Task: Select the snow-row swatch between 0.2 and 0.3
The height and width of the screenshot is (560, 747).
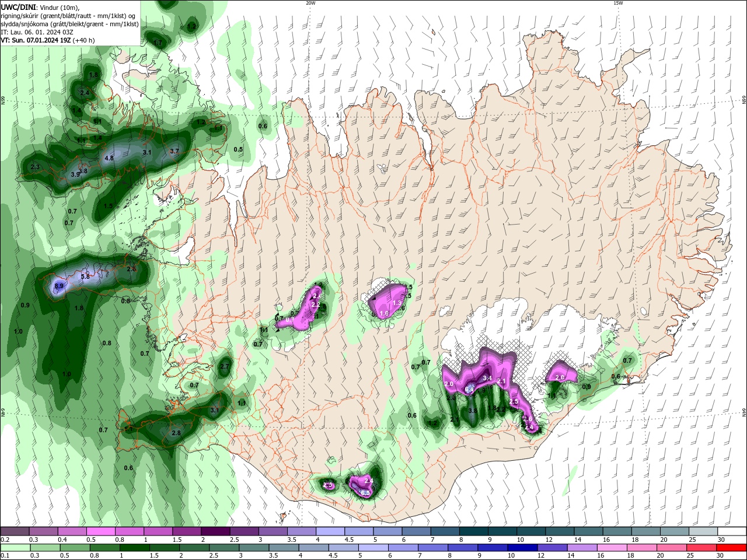Action: tap(15, 531)
